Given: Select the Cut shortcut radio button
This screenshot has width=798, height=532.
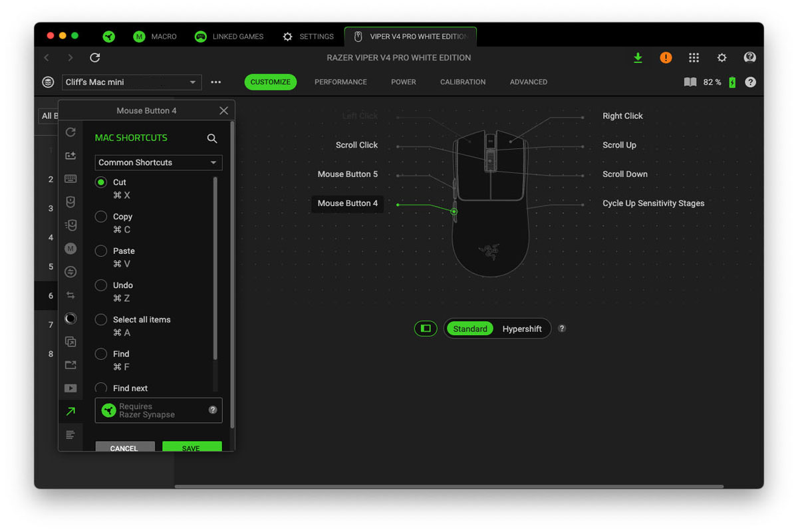Looking at the screenshot, I should click(x=101, y=182).
